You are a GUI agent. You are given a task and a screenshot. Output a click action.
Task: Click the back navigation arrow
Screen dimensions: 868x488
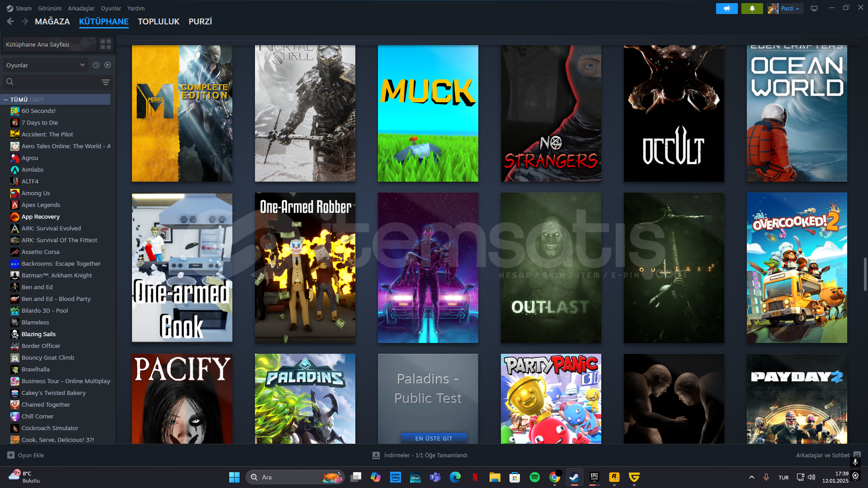click(10, 21)
